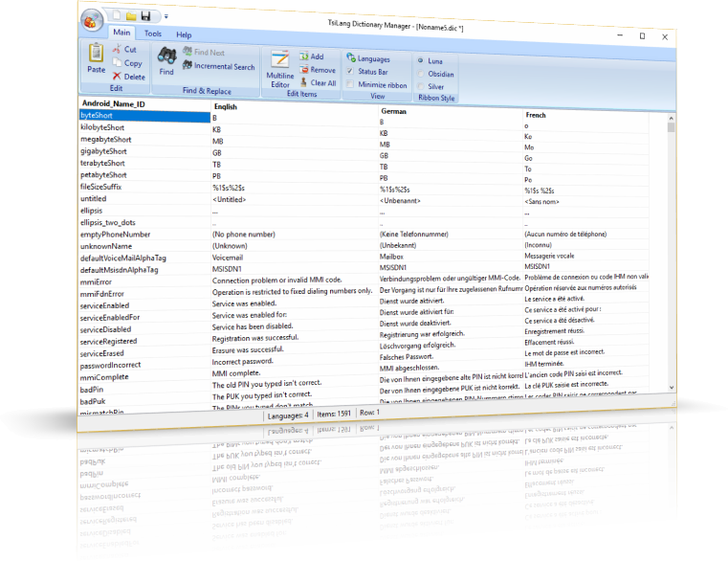Click the TsiLang application orb button

coord(92,21)
